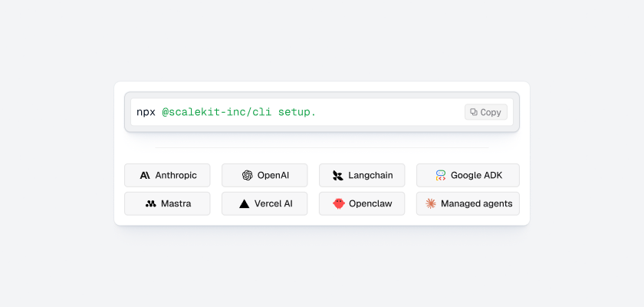
Task: Pick the Openclaw framework button
Action: coord(362,203)
